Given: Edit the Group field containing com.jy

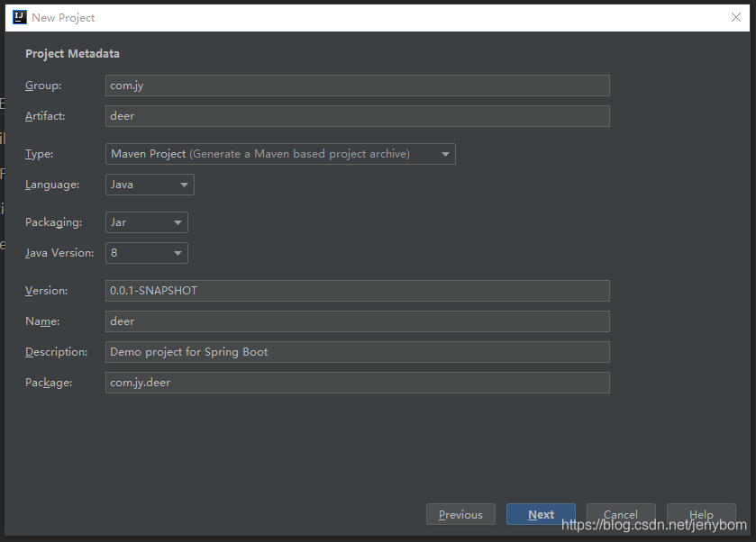Looking at the screenshot, I should 357,86.
